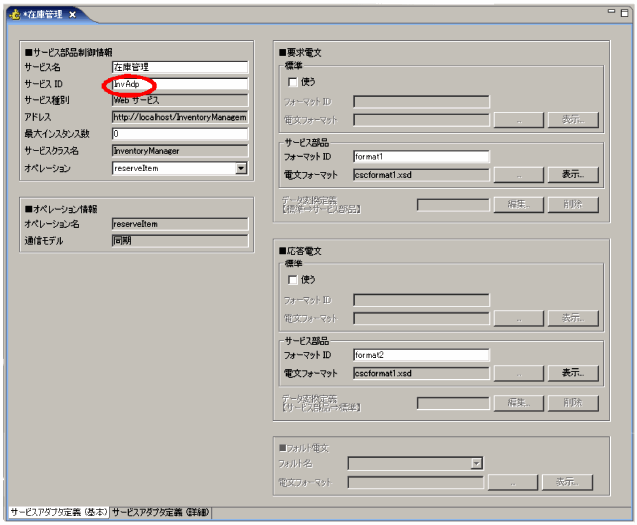Click the サービス種別 field showing Web サービス
This screenshot has height=525, width=637.
180,100
